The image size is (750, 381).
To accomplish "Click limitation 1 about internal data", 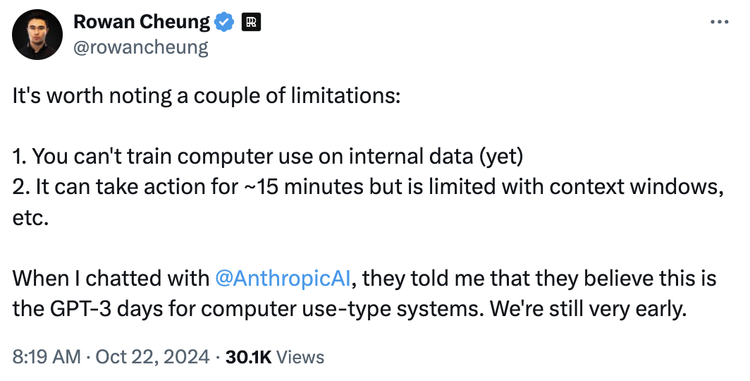I will point(268,157).
